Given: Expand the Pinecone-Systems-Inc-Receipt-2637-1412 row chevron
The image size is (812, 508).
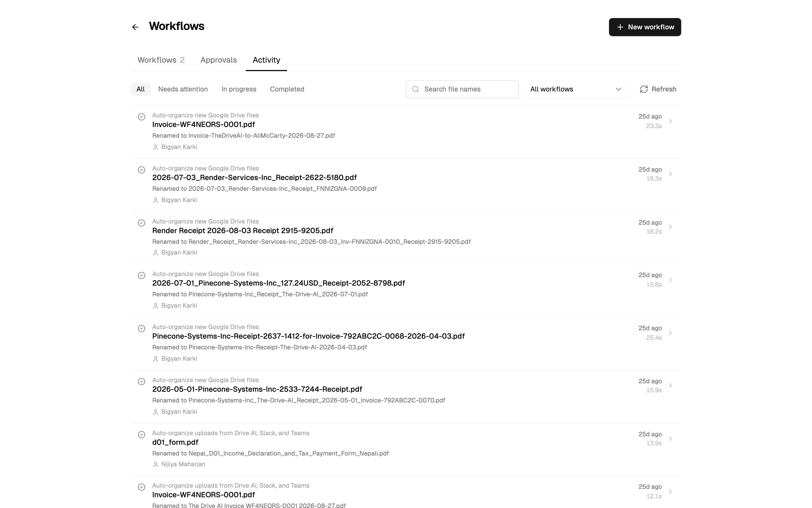Looking at the screenshot, I should pos(670,333).
